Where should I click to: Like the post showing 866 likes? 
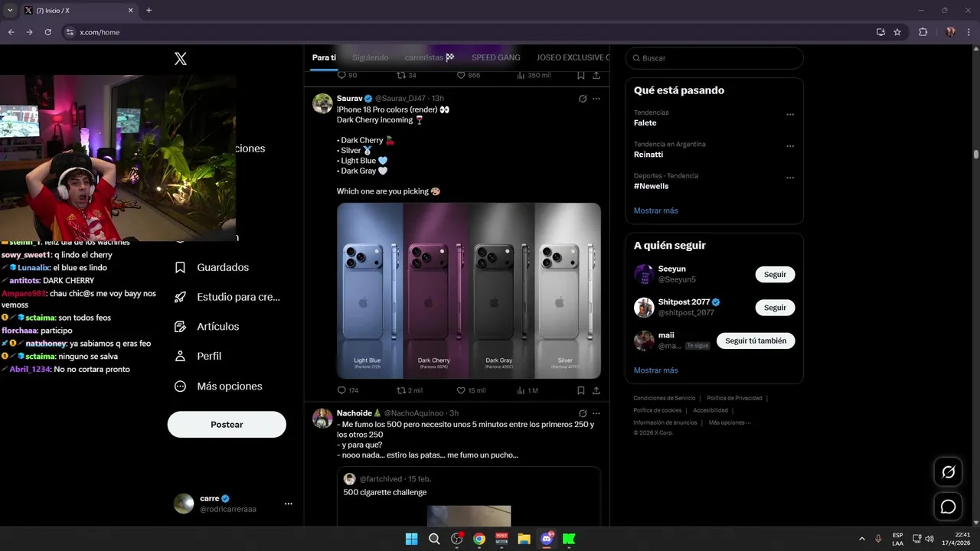468,75
